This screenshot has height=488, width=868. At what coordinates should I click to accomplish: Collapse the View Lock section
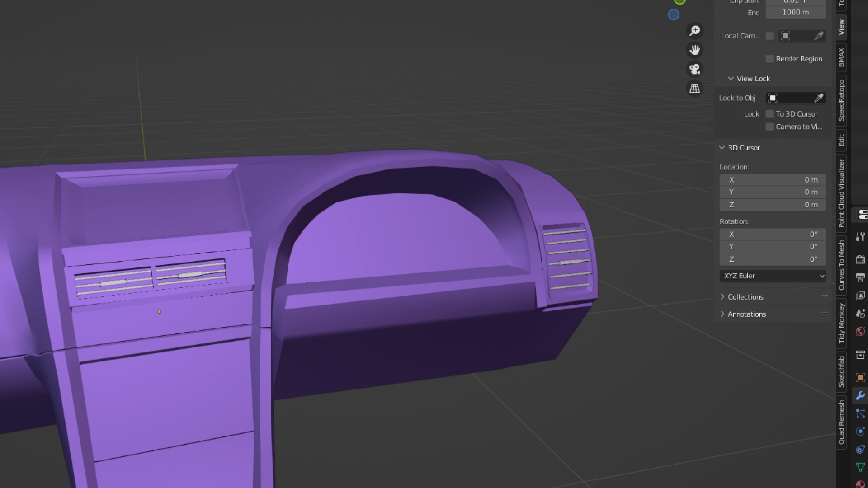pyautogui.click(x=731, y=79)
